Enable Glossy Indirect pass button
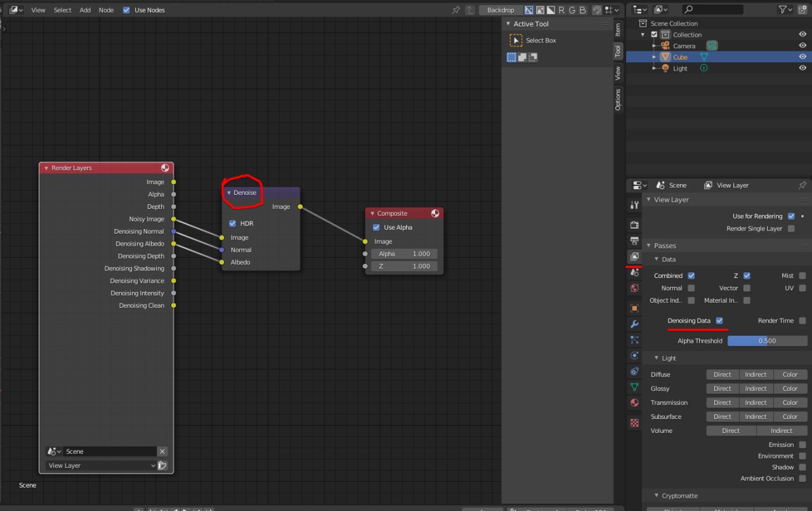812x511 pixels. [756, 388]
